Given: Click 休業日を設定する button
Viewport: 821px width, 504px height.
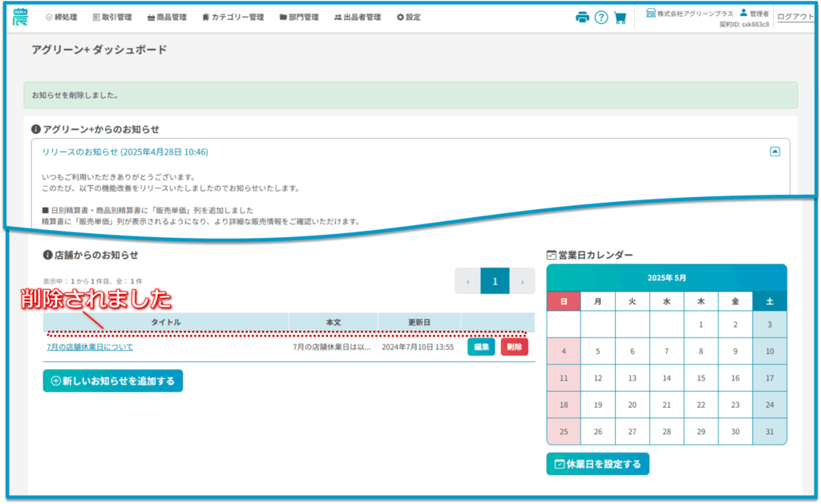Looking at the screenshot, I should pos(598,464).
